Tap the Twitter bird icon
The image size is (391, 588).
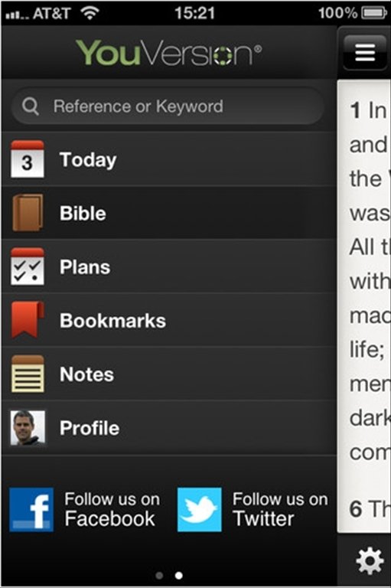(200, 510)
